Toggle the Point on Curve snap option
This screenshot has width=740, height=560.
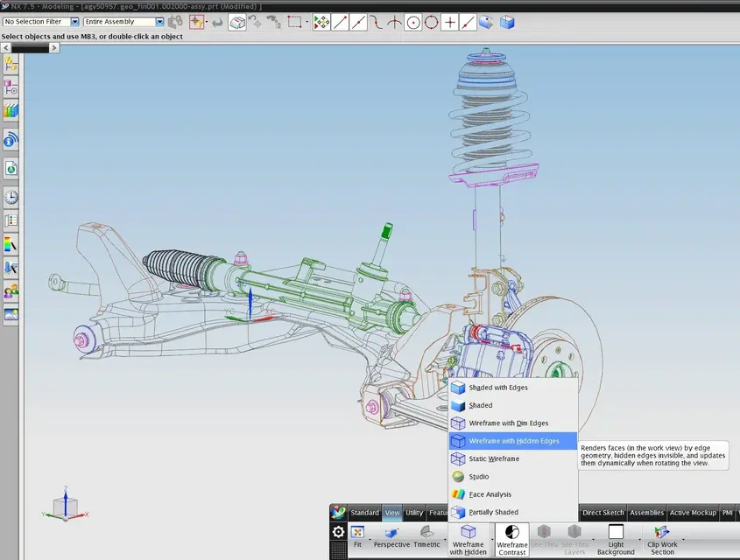(x=468, y=22)
